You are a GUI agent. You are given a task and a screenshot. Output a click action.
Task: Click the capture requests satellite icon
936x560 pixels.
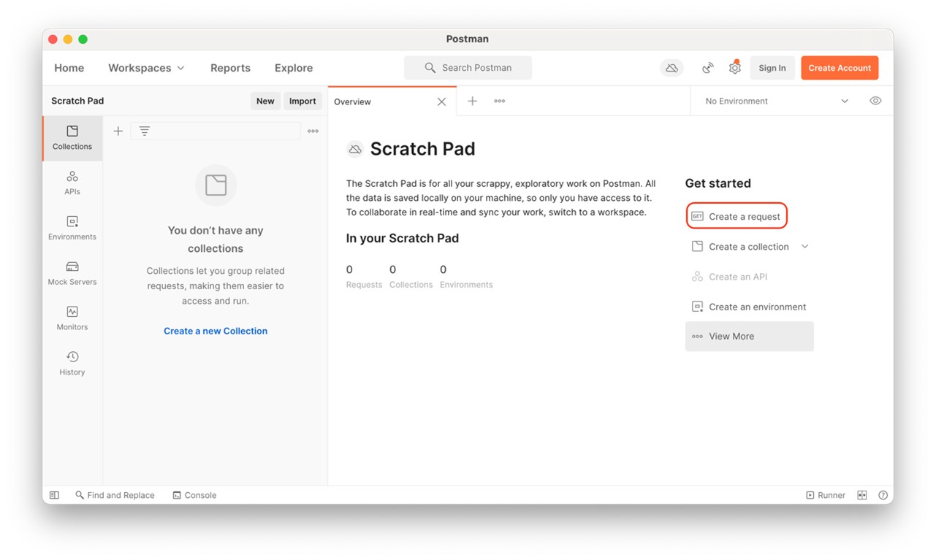(x=707, y=68)
